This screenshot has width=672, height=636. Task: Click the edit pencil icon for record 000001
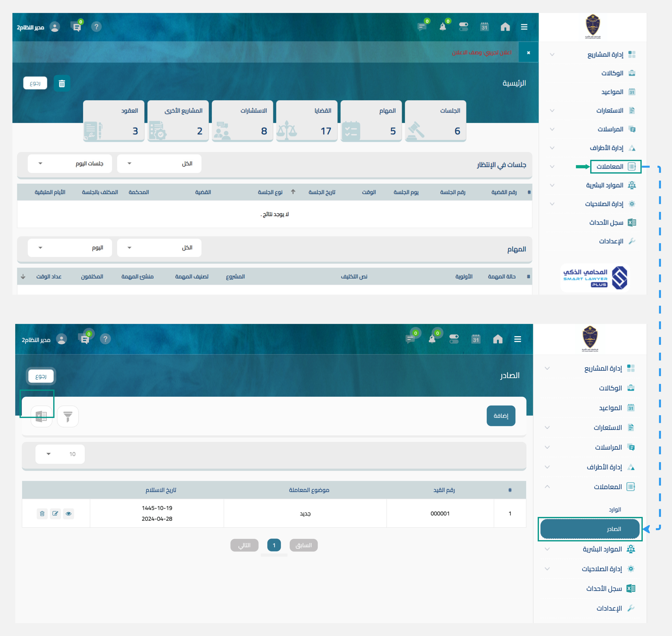(55, 514)
